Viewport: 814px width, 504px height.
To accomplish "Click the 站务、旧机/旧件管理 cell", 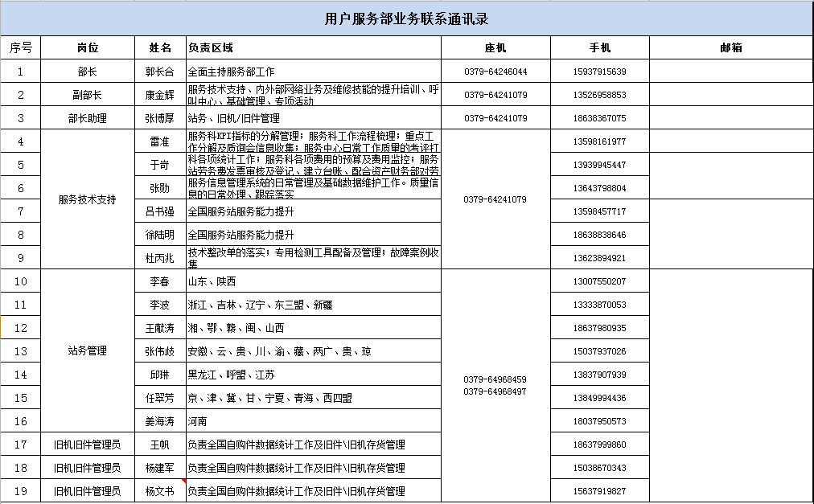I will (x=313, y=118).
